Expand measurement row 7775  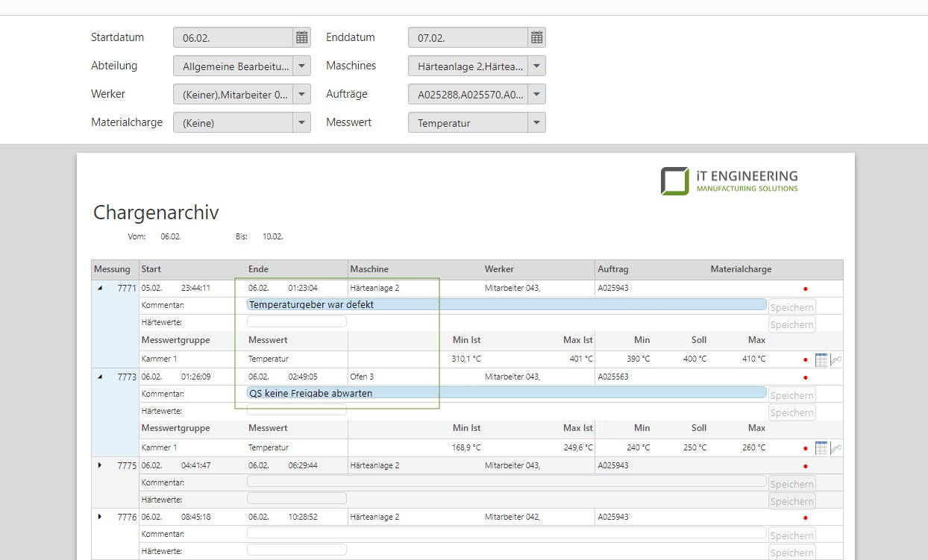[100, 465]
